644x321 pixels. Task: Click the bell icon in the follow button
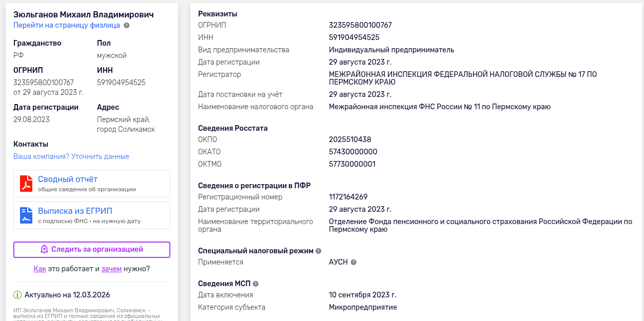(x=44, y=249)
